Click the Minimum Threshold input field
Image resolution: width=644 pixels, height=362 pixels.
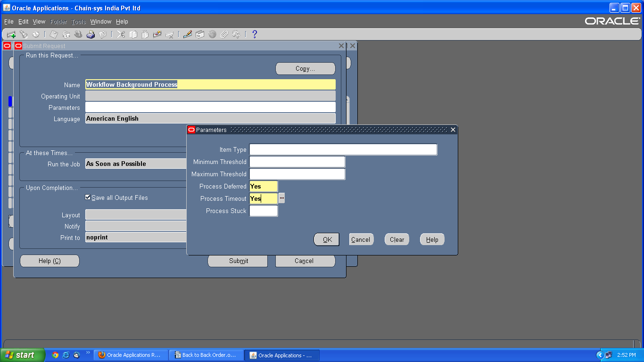click(x=297, y=162)
